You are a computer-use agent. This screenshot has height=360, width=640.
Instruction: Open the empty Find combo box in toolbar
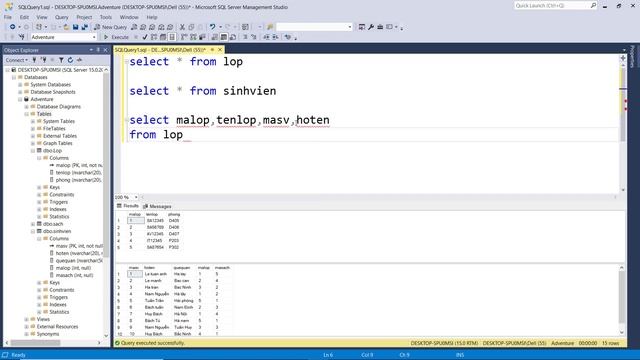point(314,27)
